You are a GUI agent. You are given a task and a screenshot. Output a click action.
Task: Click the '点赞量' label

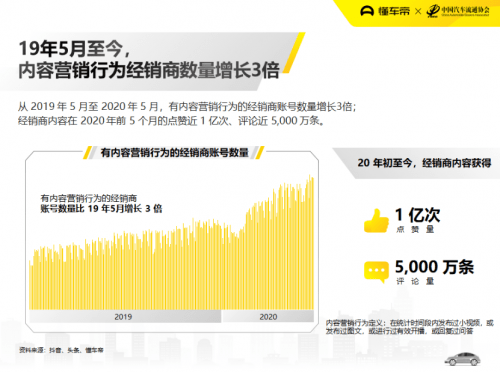(415, 229)
